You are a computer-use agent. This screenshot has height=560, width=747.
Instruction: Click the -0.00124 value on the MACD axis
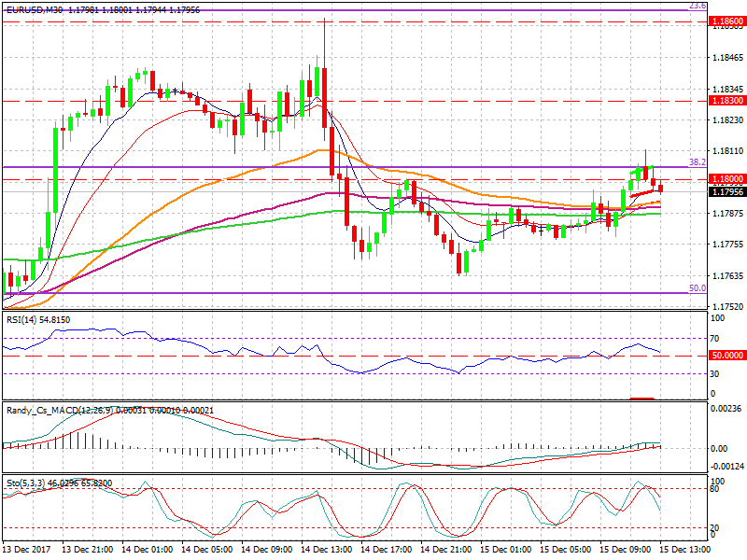[x=726, y=466]
